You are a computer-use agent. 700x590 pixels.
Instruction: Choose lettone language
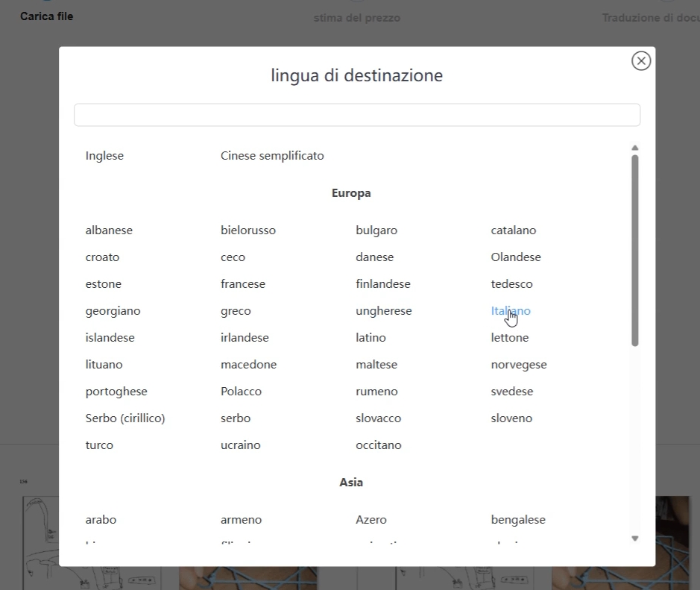coord(509,338)
